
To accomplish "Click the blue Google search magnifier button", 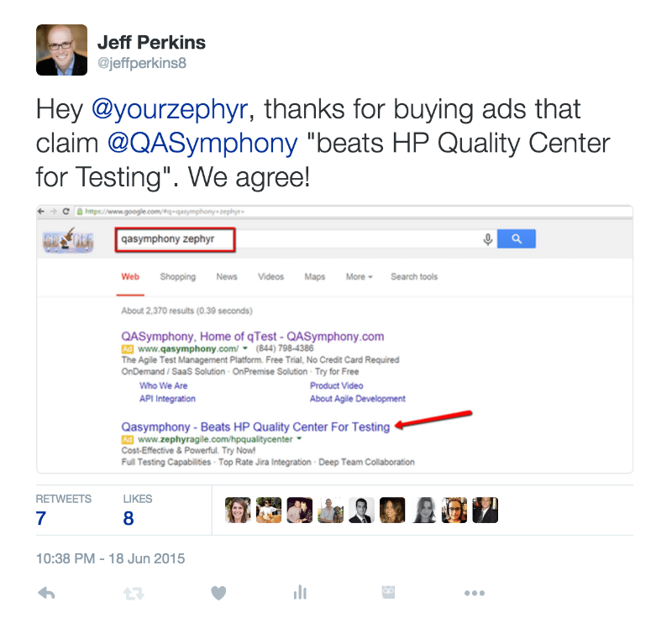I will (516, 238).
